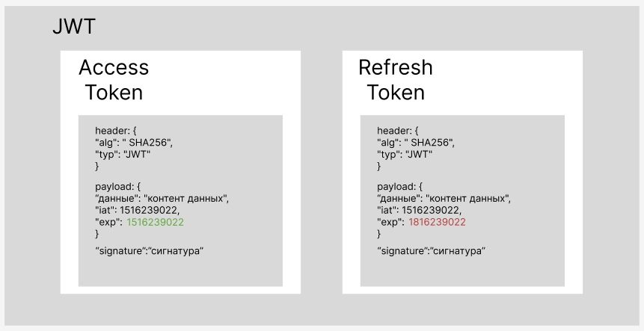Image resolution: width=644 pixels, height=331 pixels.
Task: Select the "alg" line in Refresh Token
Action: pos(416,142)
